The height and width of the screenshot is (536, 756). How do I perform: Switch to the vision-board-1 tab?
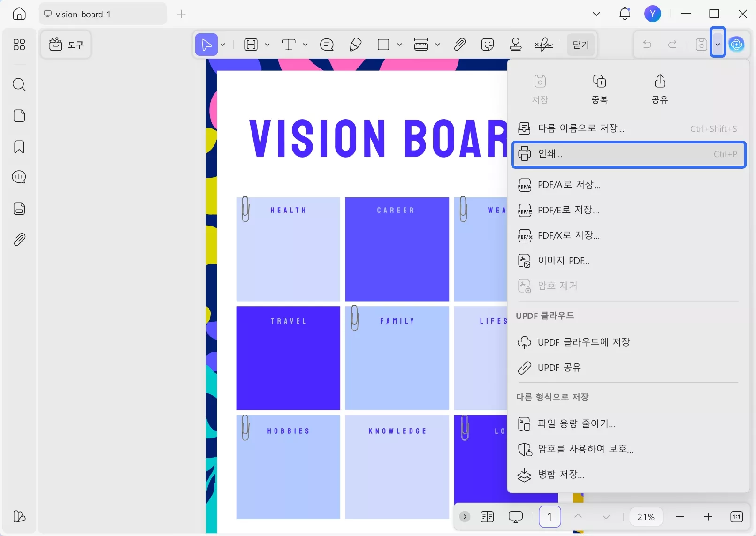click(103, 14)
